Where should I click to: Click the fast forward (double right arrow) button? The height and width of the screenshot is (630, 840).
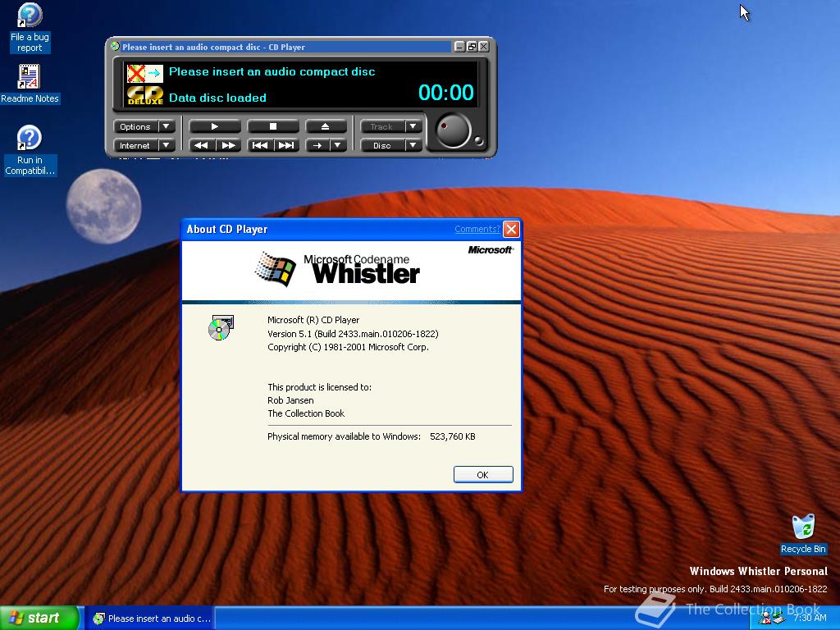pos(228,145)
